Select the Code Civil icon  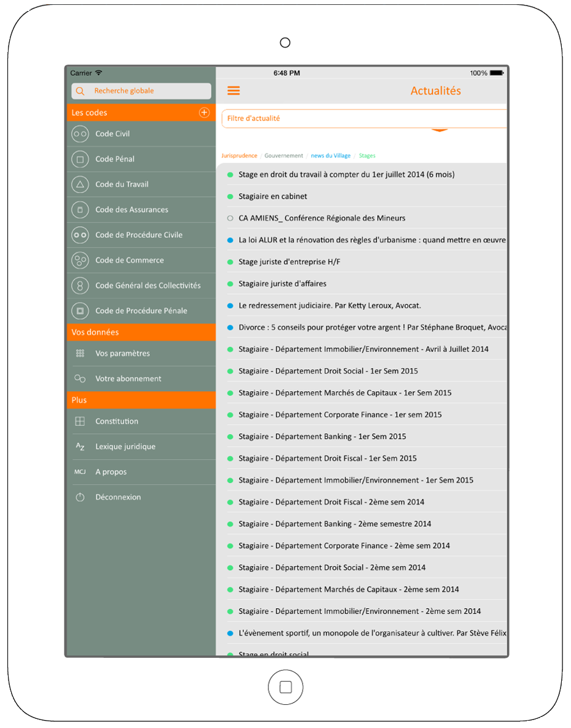point(80,134)
